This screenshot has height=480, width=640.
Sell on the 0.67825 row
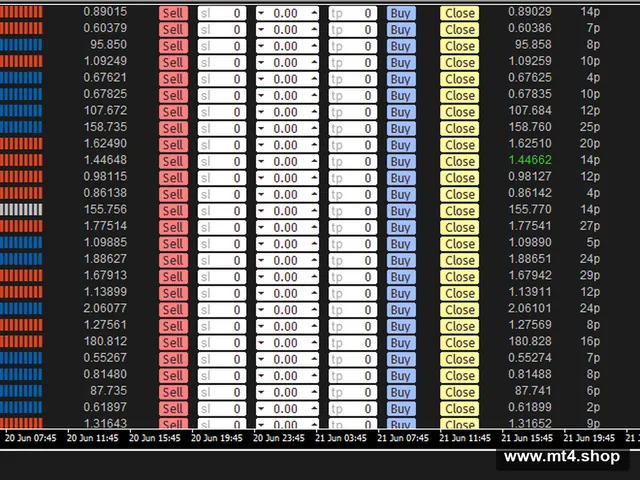173,96
